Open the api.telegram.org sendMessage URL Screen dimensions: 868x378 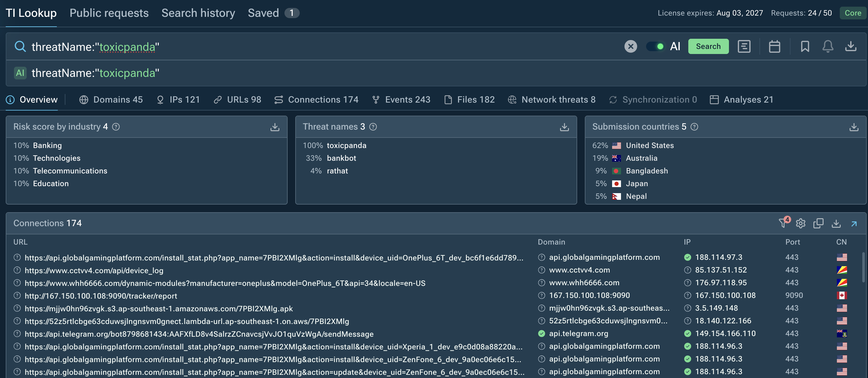pyautogui.click(x=199, y=334)
